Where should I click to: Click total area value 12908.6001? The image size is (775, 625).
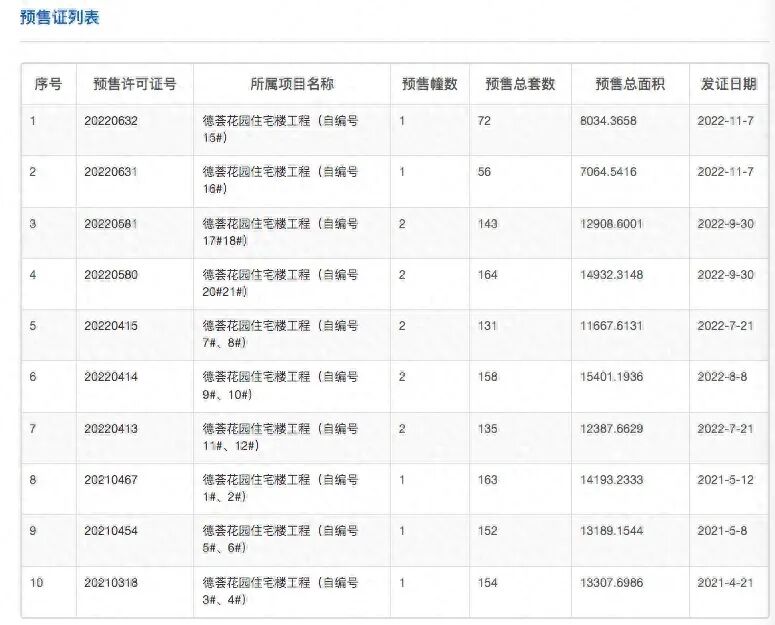click(611, 224)
